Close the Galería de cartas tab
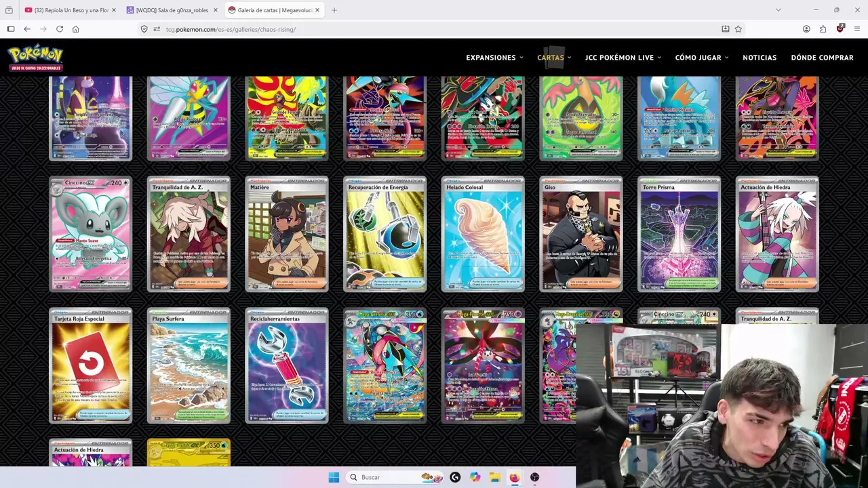868x488 pixels. tap(317, 10)
